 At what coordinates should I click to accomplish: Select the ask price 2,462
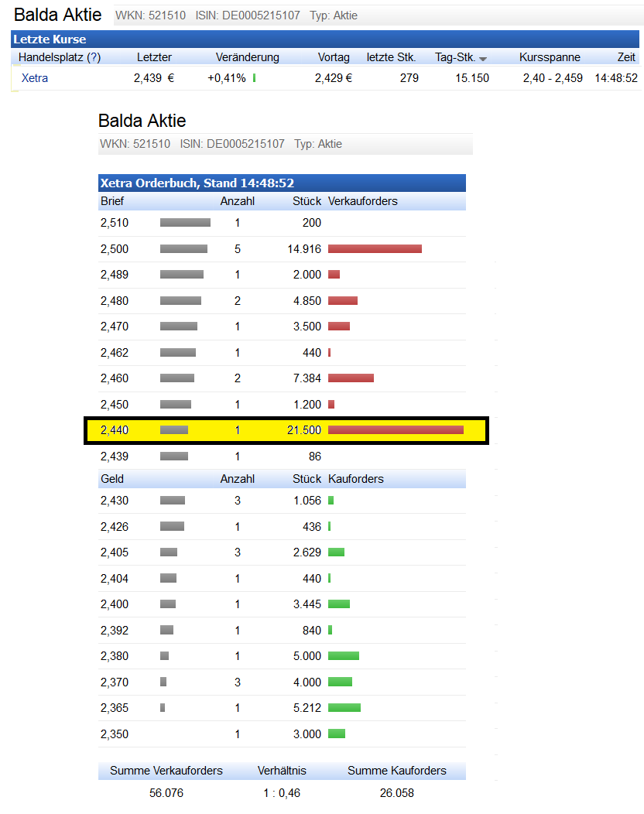pos(115,353)
